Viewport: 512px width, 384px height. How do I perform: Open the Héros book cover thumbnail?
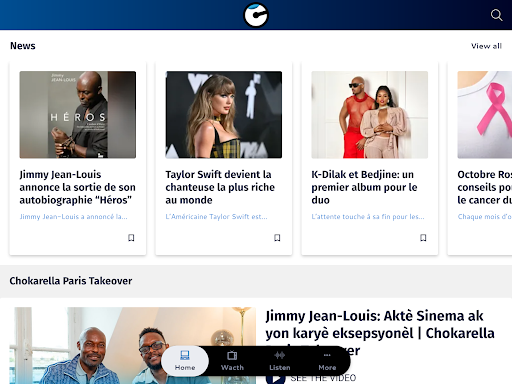(78, 115)
